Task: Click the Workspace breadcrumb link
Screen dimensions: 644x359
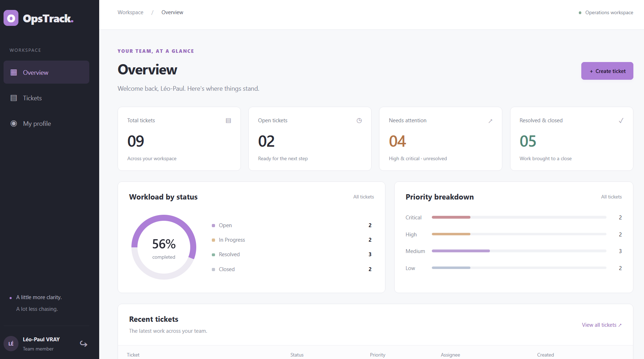Action: coord(130,12)
